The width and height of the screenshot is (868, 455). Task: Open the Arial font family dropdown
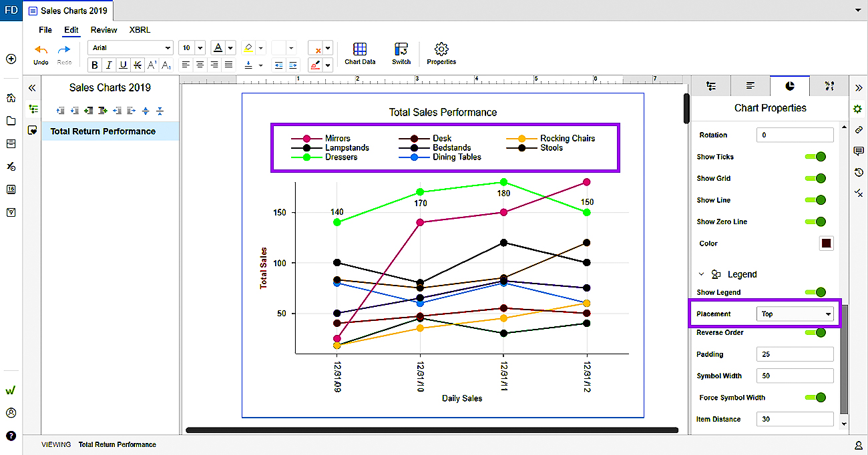click(130, 48)
